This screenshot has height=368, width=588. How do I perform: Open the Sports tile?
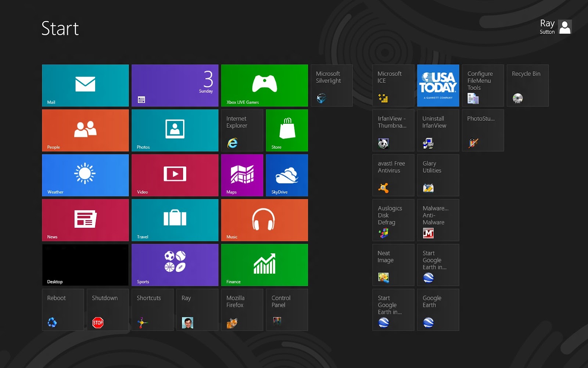[x=175, y=265]
